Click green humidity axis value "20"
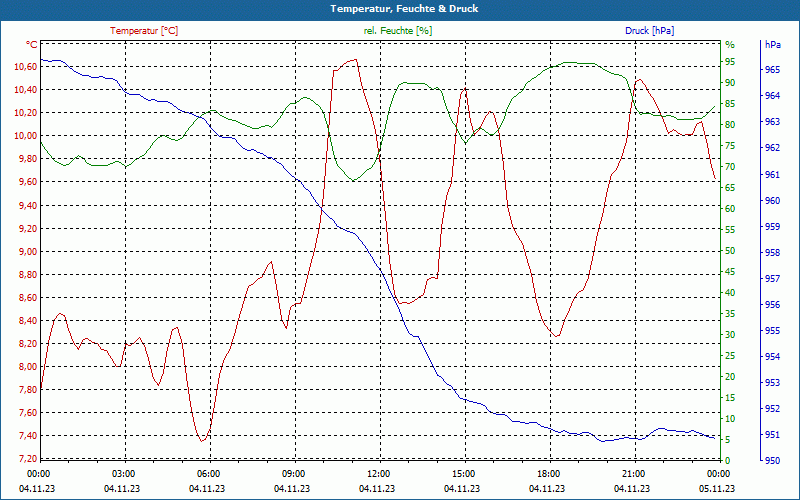The height and width of the screenshot is (500, 800). point(730,377)
